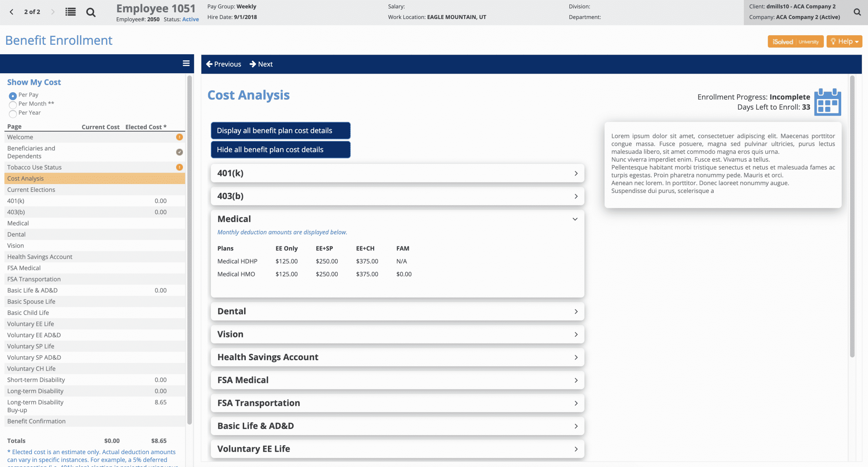Image resolution: width=868 pixels, height=467 pixels.
Task: Open Voluntary SP Life page
Action: (x=31, y=346)
